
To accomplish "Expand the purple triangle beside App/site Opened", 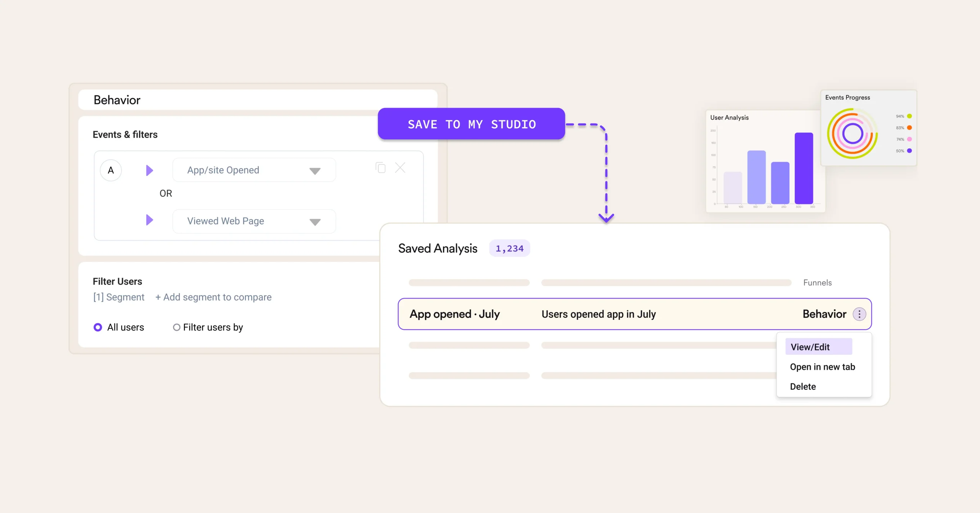I will point(149,170).
